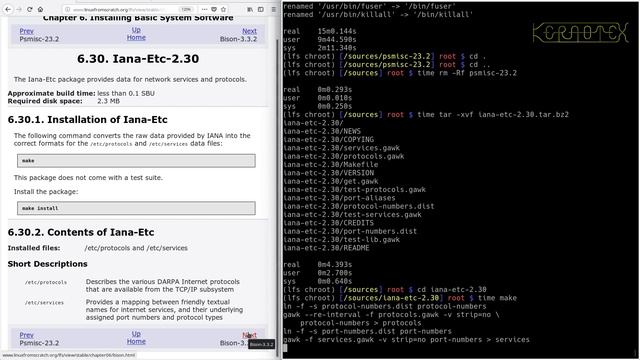This screenshot has width=640, height=360.
Task: Open the page actions three-dots menu
Action: [204, 9]
